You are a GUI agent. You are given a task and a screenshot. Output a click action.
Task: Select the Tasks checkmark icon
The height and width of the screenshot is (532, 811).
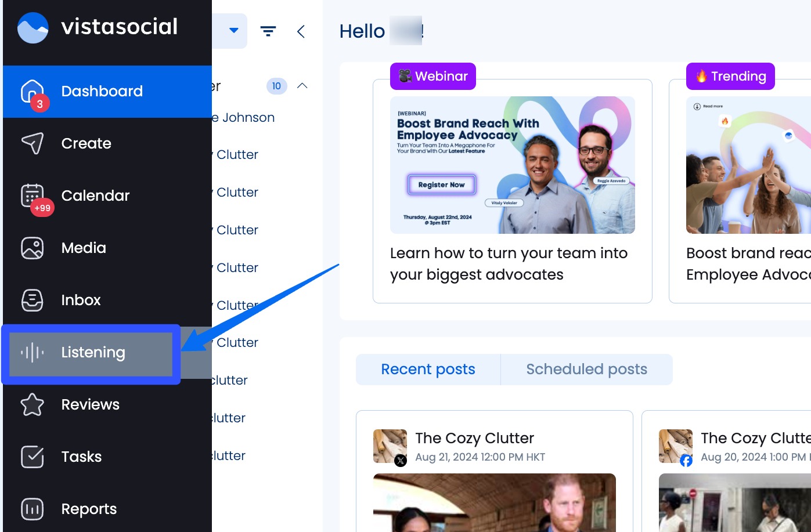(32, 457)
